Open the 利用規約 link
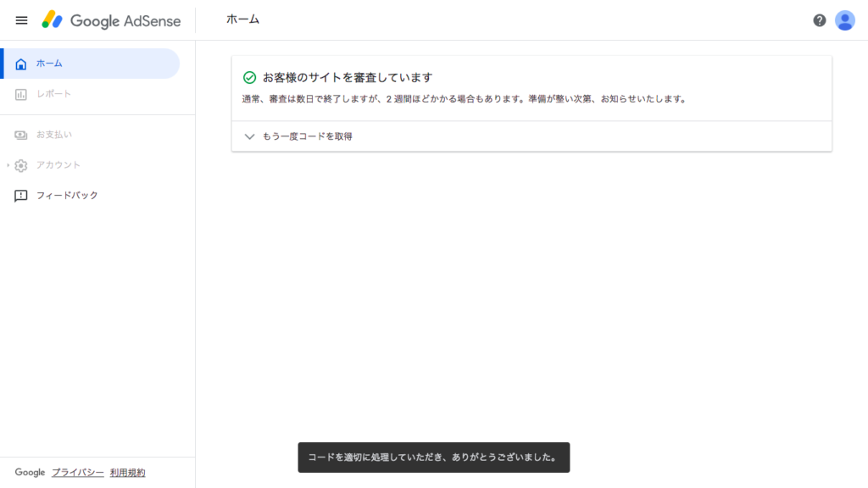 (x=125, y=472)
